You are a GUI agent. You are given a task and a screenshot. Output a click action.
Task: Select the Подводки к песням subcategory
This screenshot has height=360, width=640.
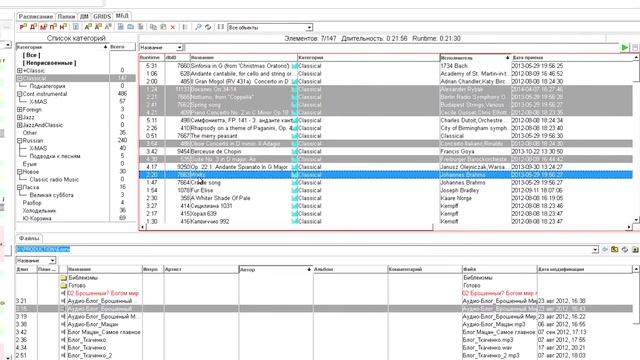55,156
